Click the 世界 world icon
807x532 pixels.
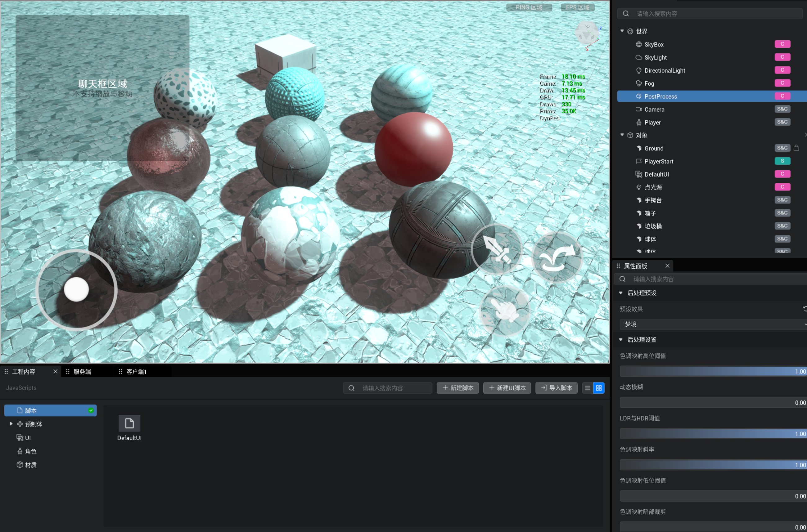[630, 31]
